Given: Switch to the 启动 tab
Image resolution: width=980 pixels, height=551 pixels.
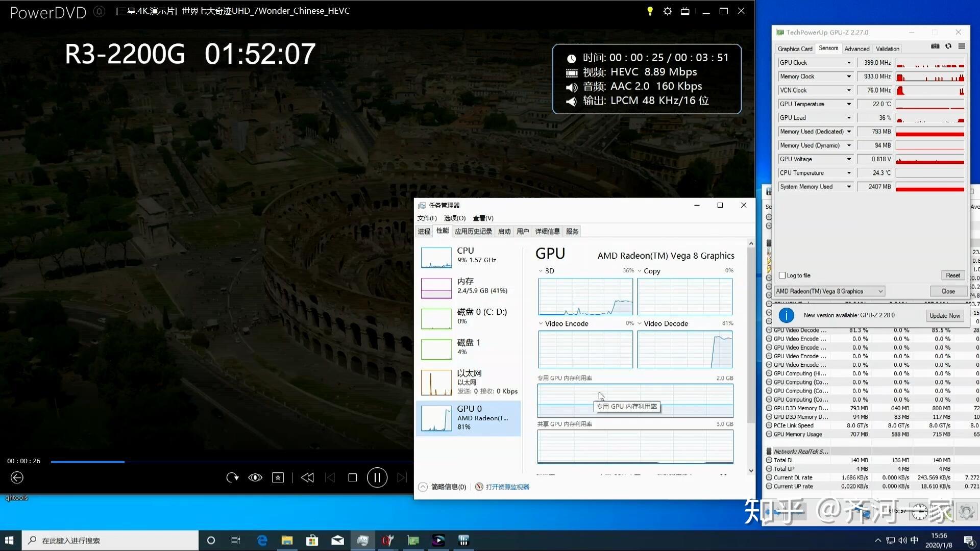Looking at the screenshot, I should [x=504, y=232].
